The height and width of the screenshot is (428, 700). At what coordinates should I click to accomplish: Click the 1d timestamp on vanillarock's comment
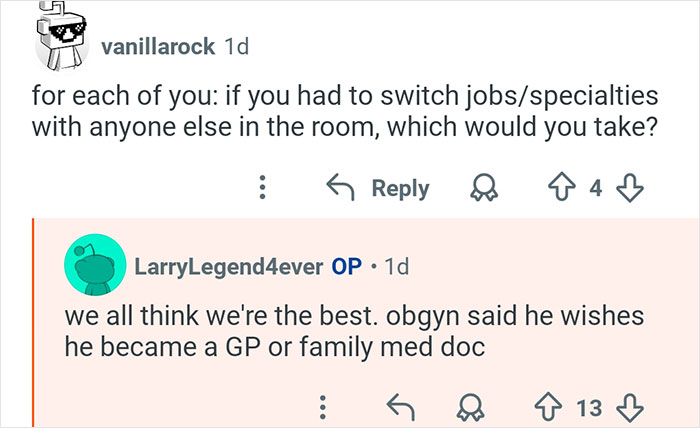[237, 47]
